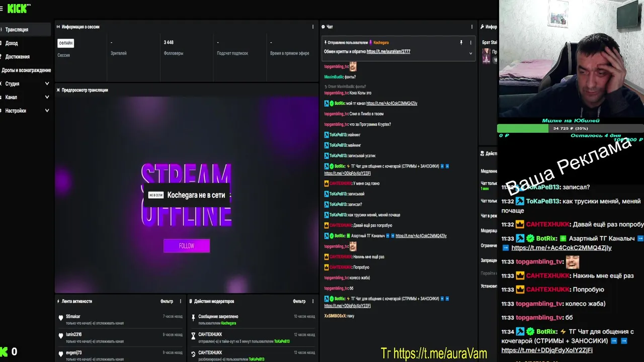Go to Достижения in sidebar
This screenshot has width=644, height=362.
18,57
